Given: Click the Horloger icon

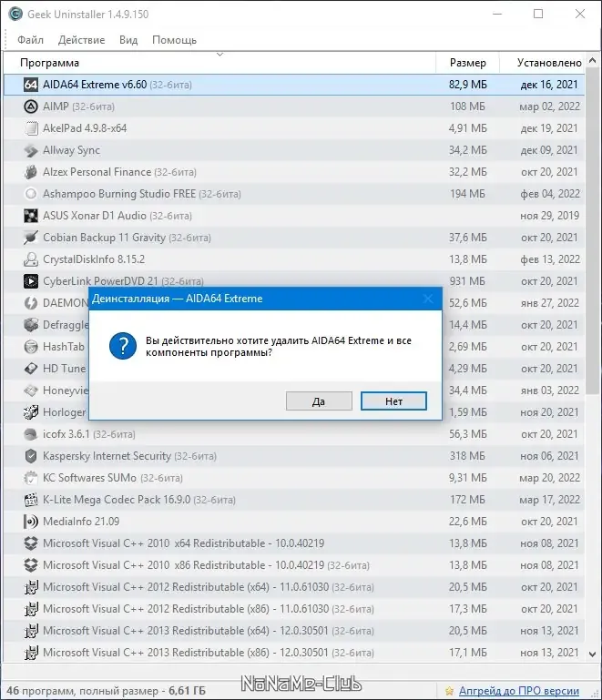Looking at the screenshot, I should click(x=31, y=412).
